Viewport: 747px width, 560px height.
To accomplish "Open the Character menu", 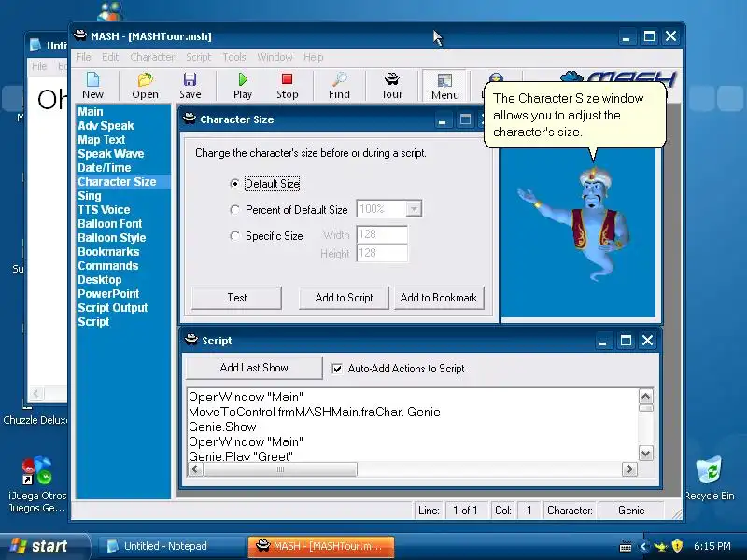I will click(x=152, y=57).
